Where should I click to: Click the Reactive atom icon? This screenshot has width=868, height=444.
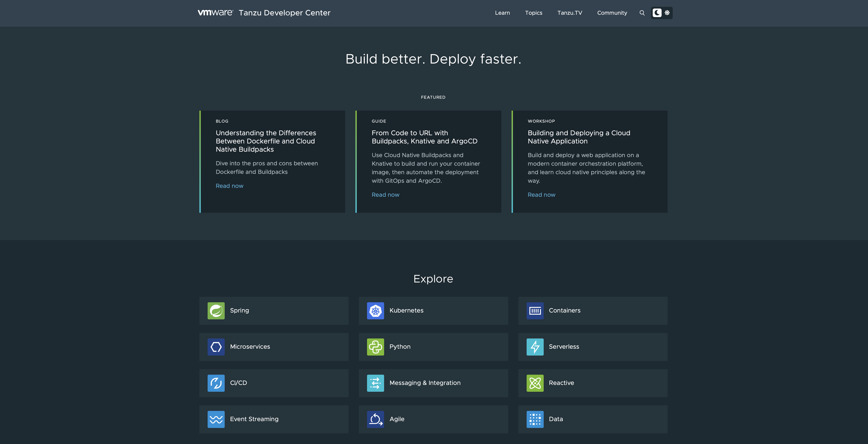click(x=535, y=383)
